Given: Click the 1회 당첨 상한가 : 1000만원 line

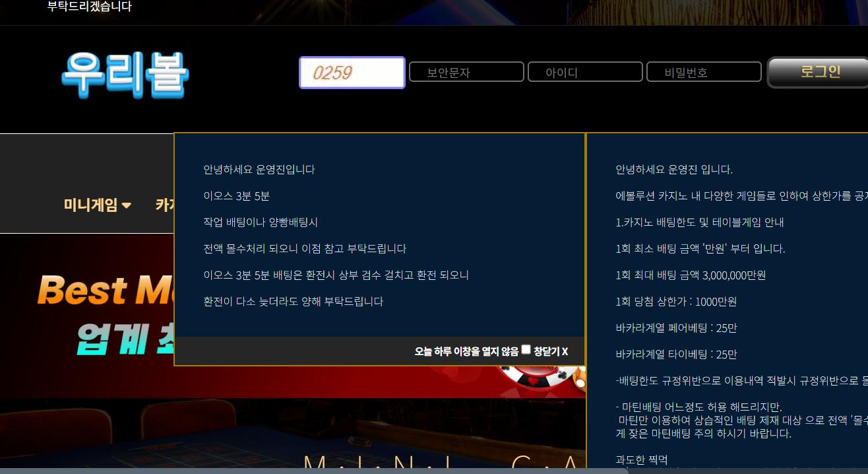Looking at the screenshot, I should tap(676, 302).
